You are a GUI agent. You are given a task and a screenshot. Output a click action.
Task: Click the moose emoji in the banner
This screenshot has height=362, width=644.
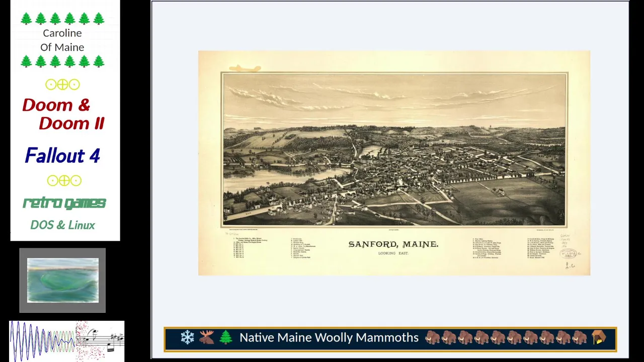[x=206, y=337]
